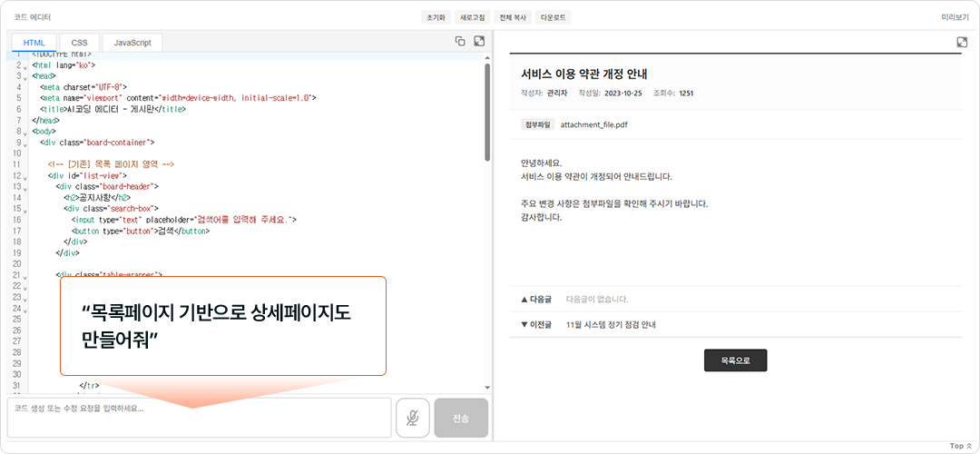
Task: Collapse the list-view div on line 12
Action: (x=25, y=175)
